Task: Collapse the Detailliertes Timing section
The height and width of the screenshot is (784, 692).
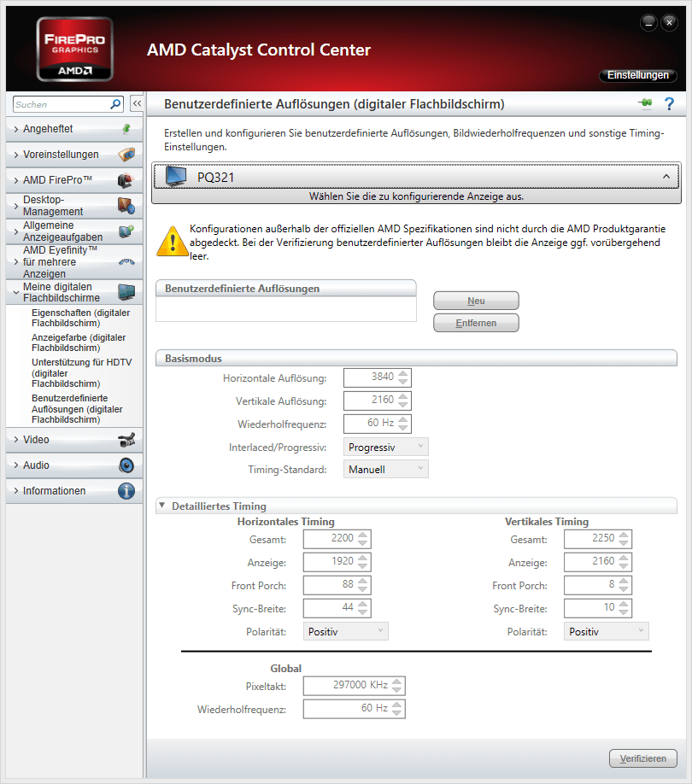Action: (162, 506)
